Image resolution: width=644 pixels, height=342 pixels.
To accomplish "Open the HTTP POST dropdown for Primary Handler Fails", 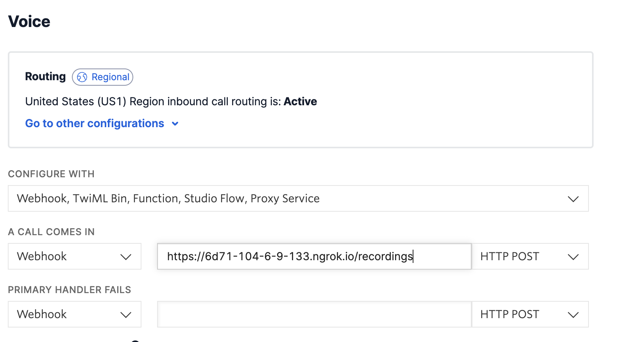I will coord(530,314).
